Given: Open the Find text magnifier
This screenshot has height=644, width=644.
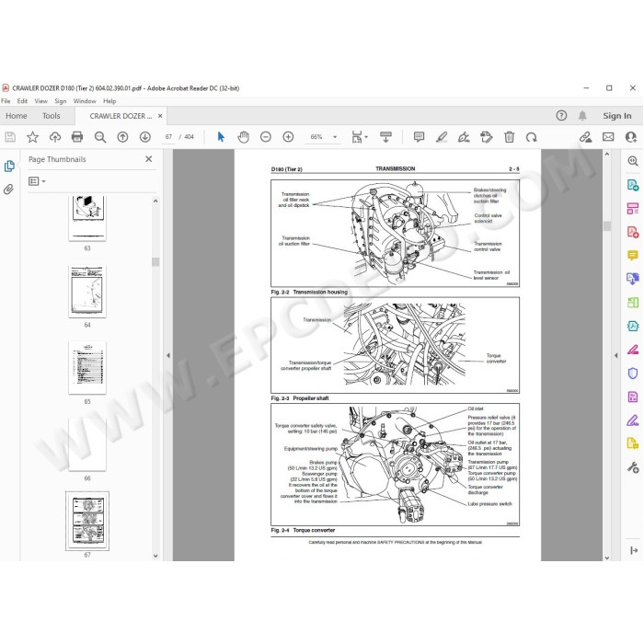Looking at the screenshot, I should [99, 137].
